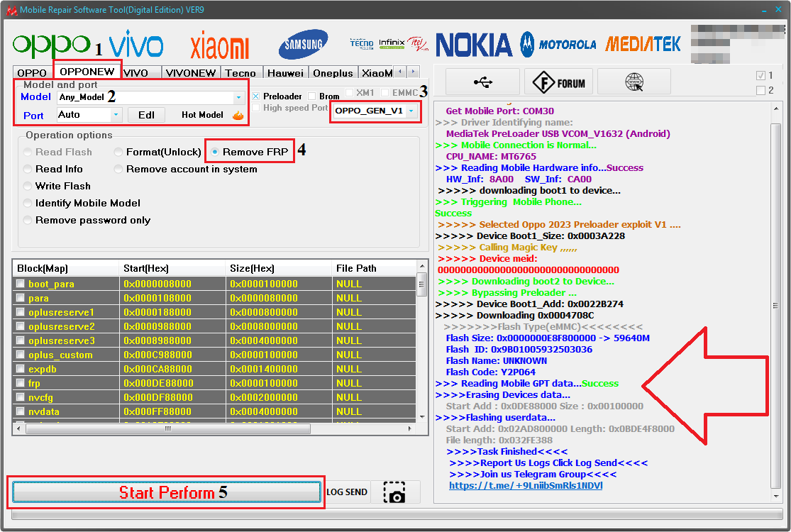The width and height of the screenshot is (791, 532).
Task: Switch to the Oneplus tab
Action: coord(333,73)
